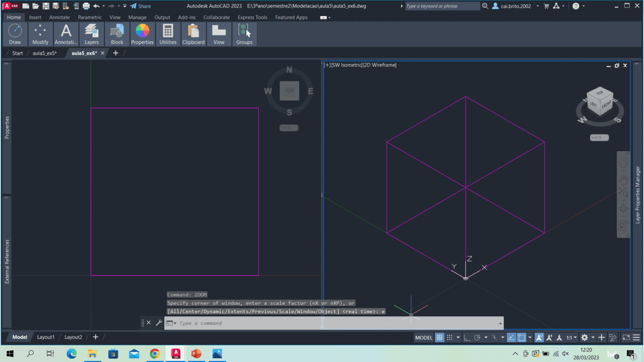Open the workspace gear dropdown arrow

click(x=592, y=337)
